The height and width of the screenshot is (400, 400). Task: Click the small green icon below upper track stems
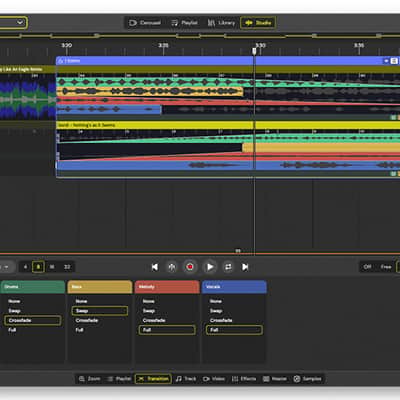[393, 117]
